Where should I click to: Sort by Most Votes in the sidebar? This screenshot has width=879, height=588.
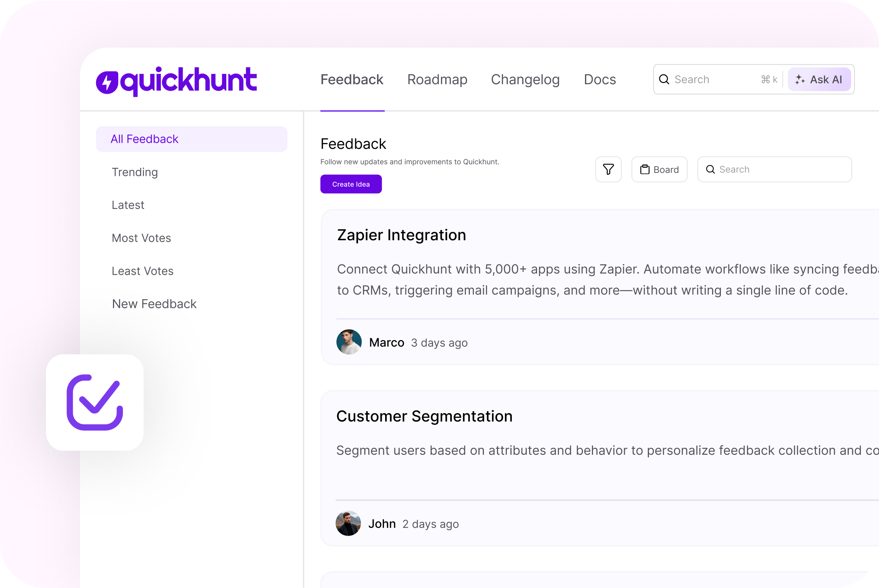[x=141, y=238]
